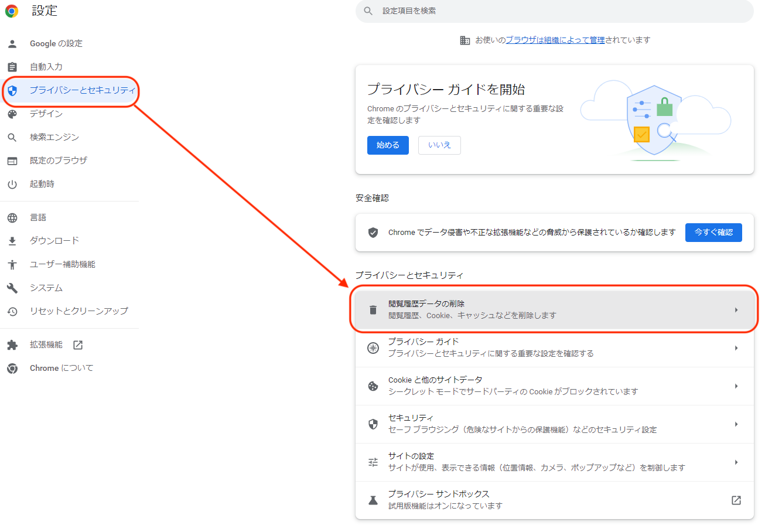The image size is (765, 532).
Task: Click the Chrome icon beside Chrome について
Action: pos(12,369)
